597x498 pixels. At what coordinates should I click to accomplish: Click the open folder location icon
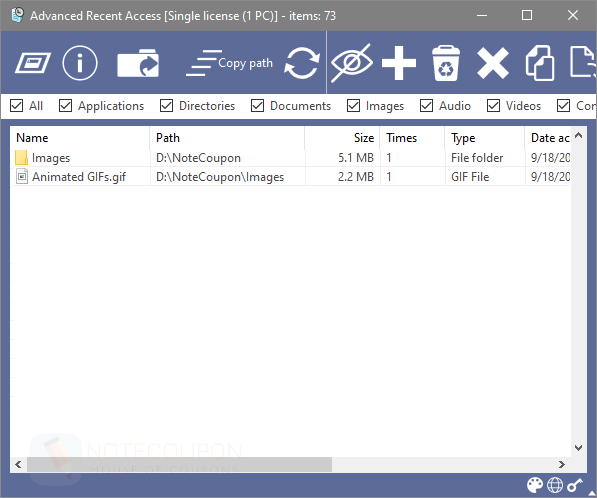tap(138, 63)
